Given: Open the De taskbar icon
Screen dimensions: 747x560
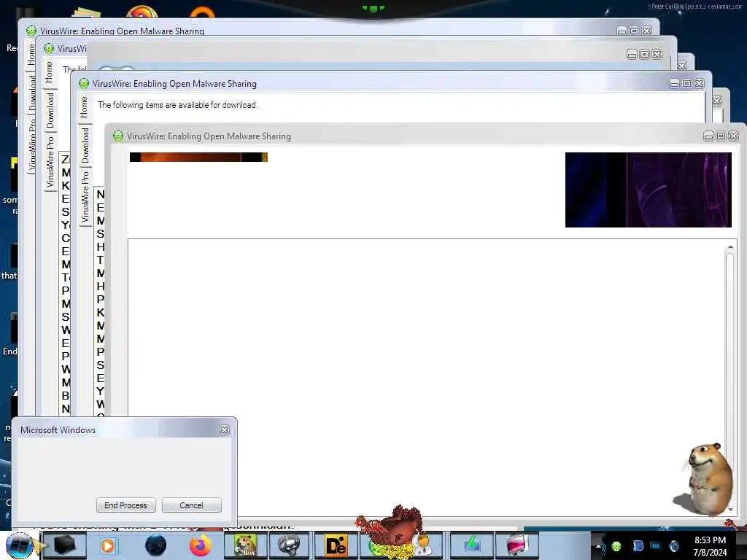Looking at the screenshot, I should 336,545.
